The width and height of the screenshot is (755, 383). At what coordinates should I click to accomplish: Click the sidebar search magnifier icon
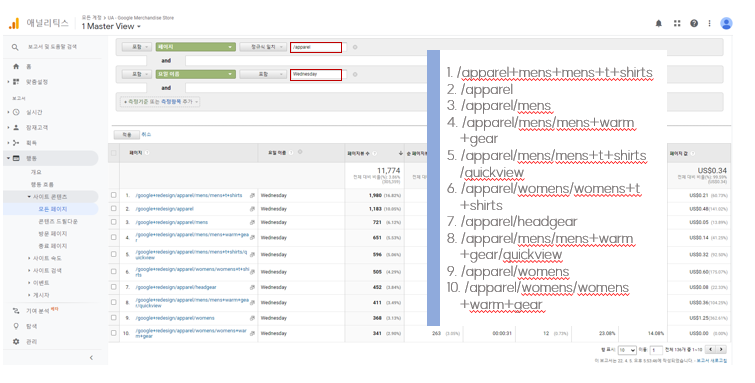[15, 47]
